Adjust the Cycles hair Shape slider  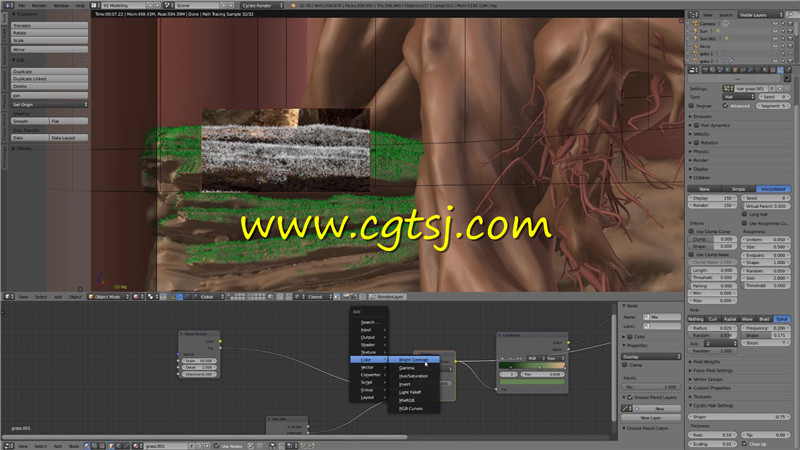(739, 417)
